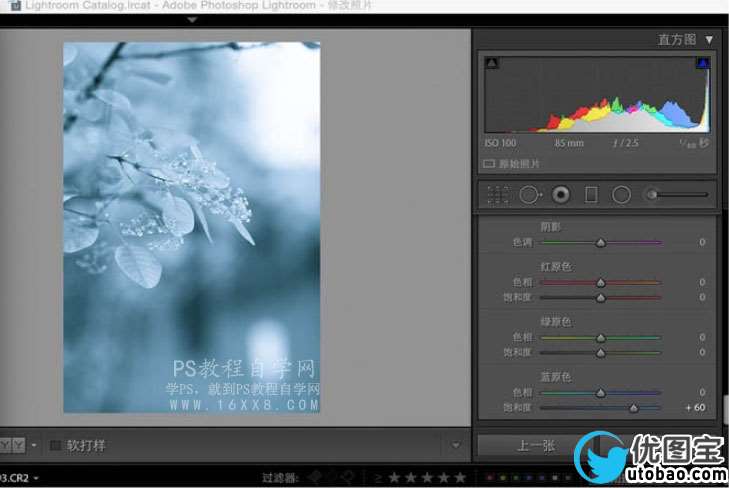Click the ISO 100 readout under histogram

500,143
